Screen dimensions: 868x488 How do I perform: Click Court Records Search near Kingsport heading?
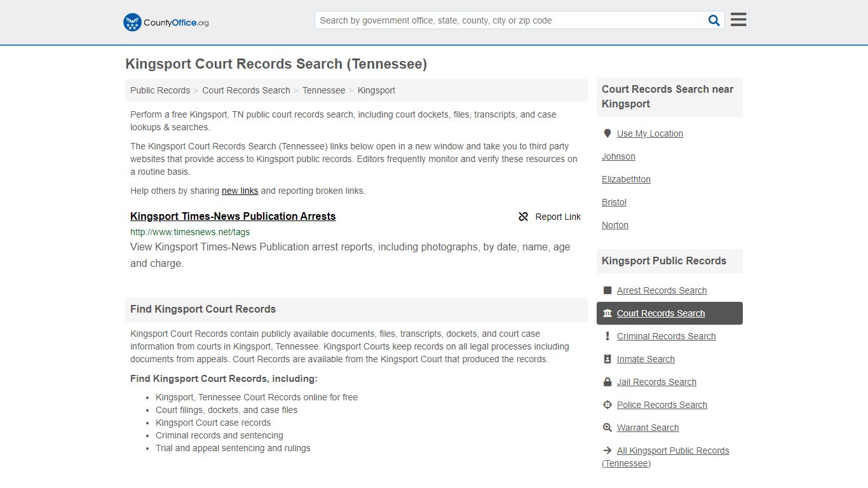coord(667,97)
